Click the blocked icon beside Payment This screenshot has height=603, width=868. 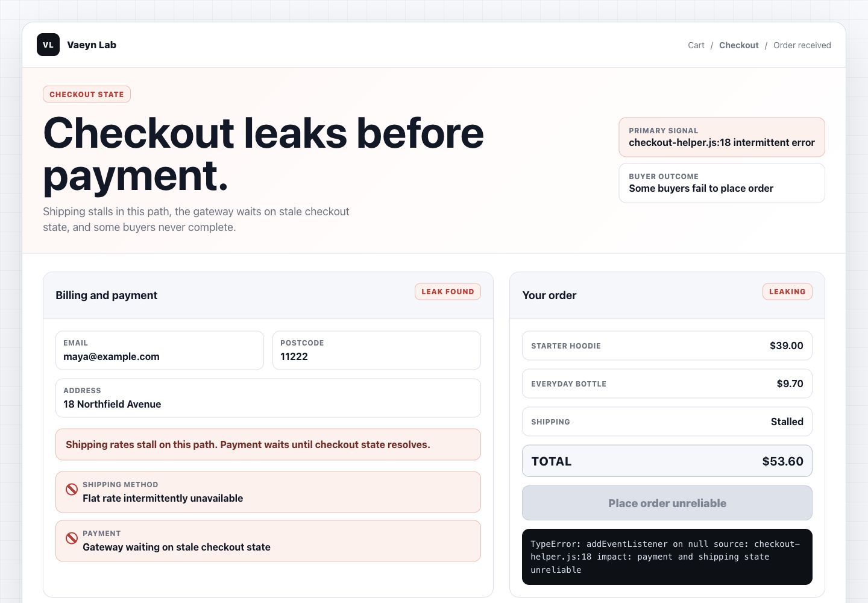pos(72,538)
